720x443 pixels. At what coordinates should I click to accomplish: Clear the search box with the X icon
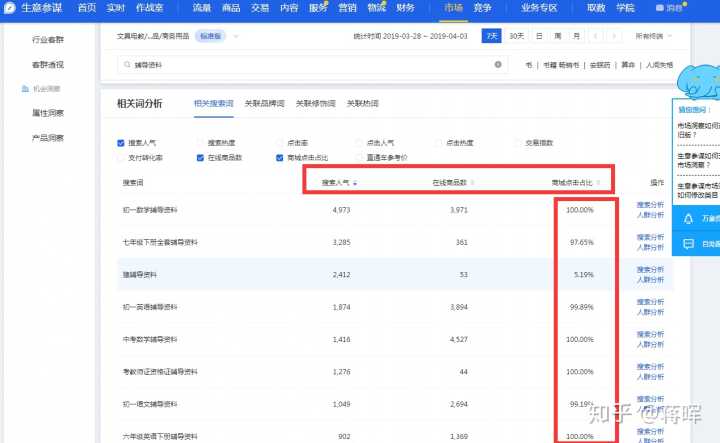(x=498, y=64)
